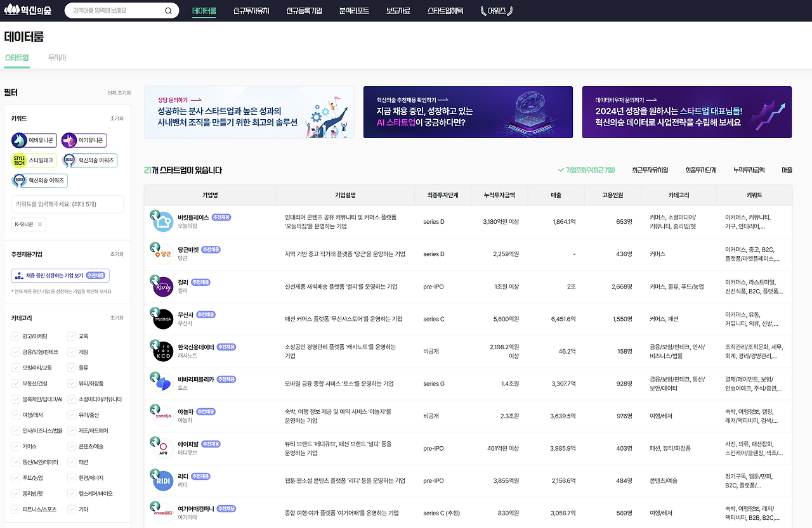Open the 분석리포트 menu
Image resolution: width=812 pixels, height=528 pixels.
354,11
